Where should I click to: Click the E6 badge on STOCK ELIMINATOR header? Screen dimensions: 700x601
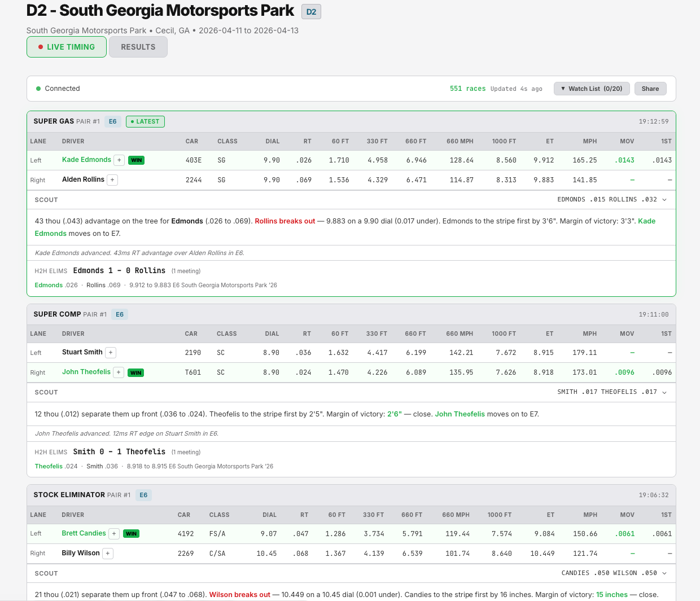[143, 495]
